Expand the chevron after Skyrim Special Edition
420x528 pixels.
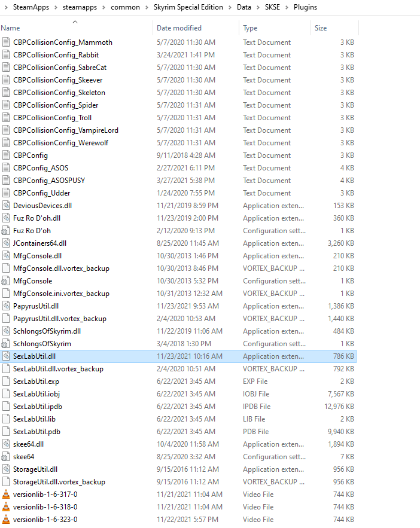click(230, 7)
